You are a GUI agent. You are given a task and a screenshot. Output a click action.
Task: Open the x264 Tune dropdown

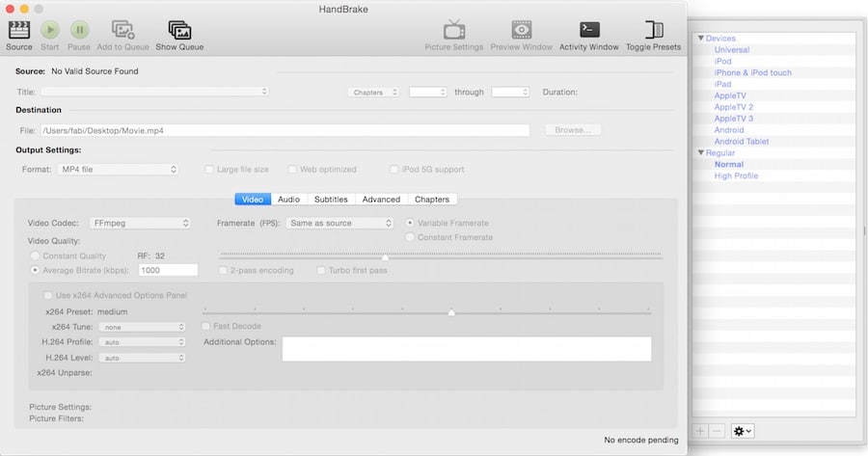click(142, 327)
